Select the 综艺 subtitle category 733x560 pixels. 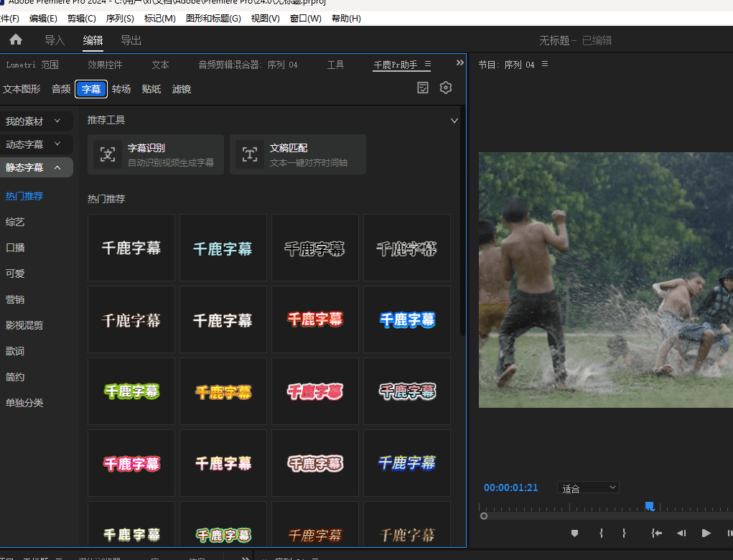(15, 222)
